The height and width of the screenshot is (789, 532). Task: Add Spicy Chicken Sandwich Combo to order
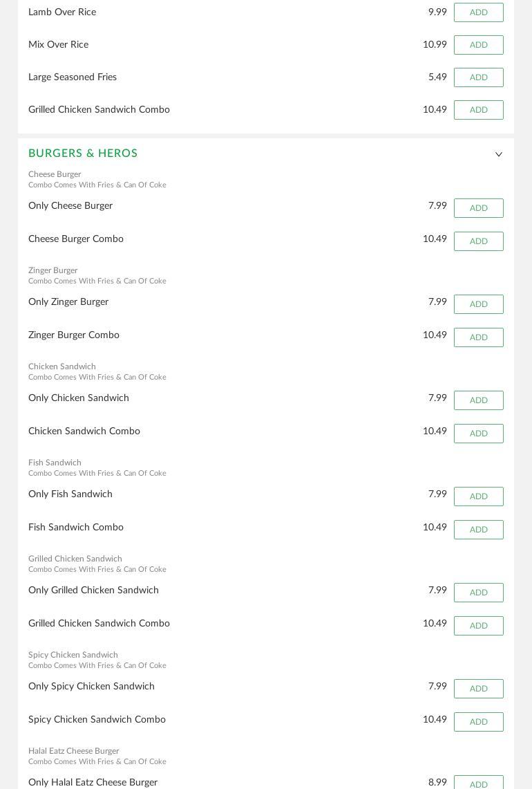478,722
